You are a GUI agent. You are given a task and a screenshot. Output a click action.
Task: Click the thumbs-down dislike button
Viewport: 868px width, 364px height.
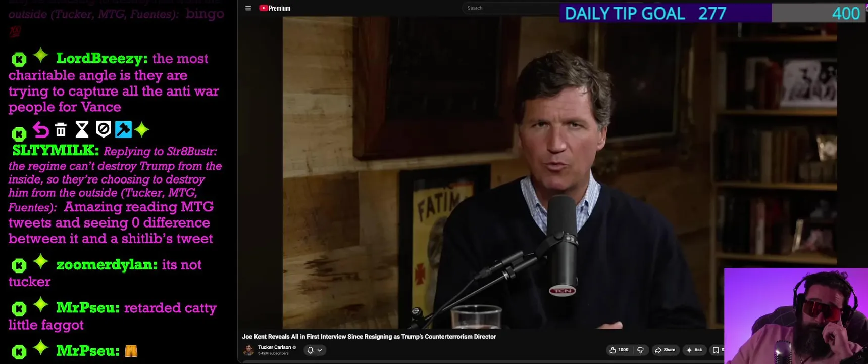[x=640, y=350]
